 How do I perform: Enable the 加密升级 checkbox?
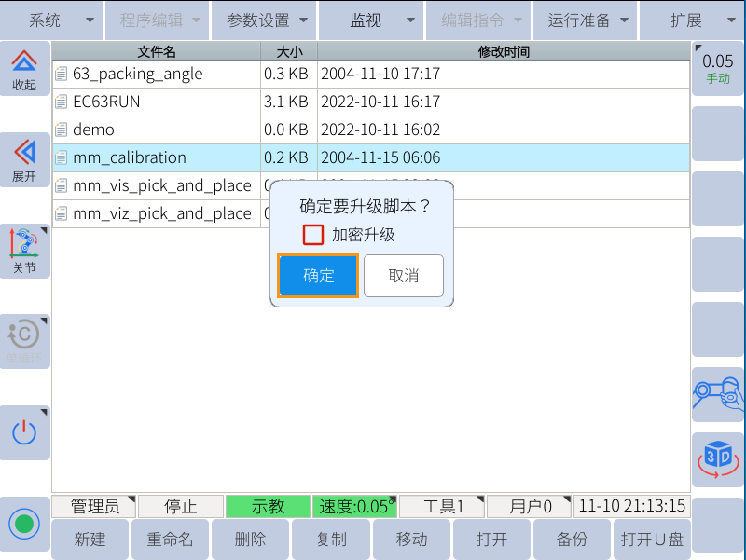(313, 235)
